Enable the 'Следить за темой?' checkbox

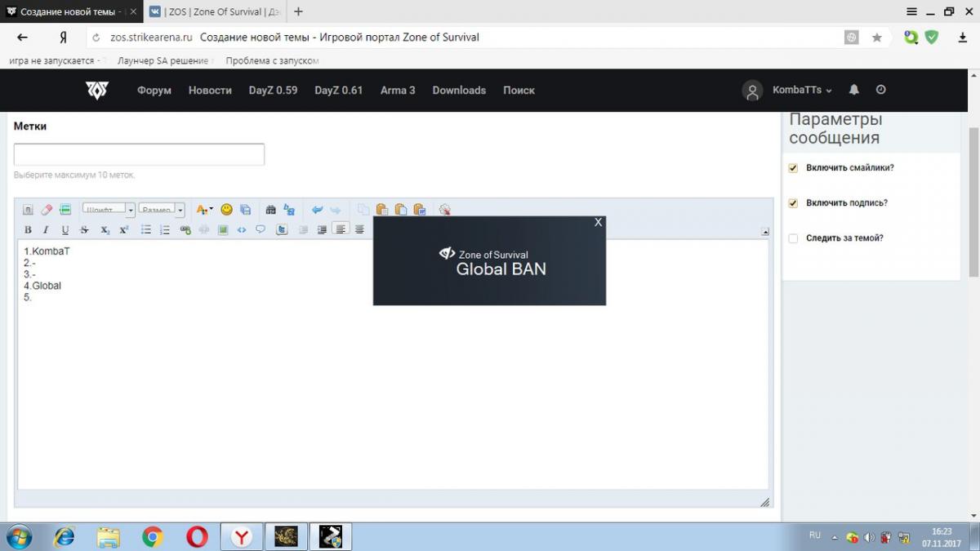tap(793, 238)
